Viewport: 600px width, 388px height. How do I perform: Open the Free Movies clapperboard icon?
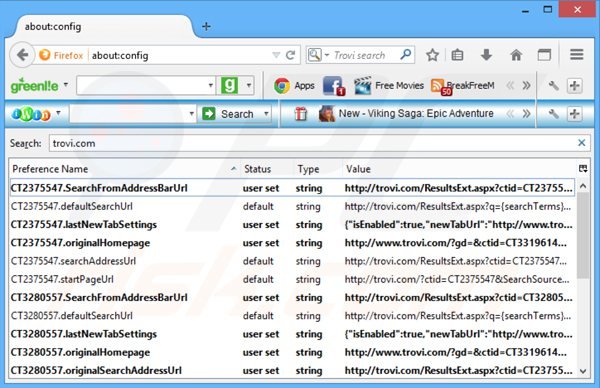[362, 86]
